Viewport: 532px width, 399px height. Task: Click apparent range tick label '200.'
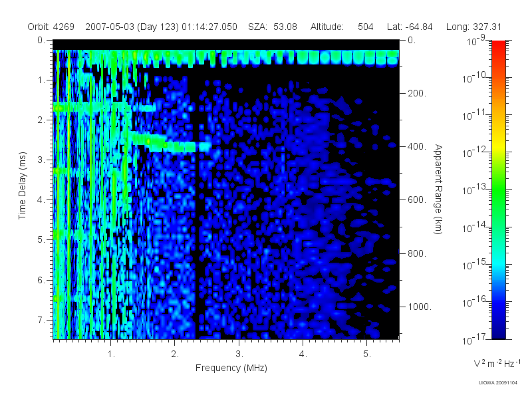(x=417, y=93)
